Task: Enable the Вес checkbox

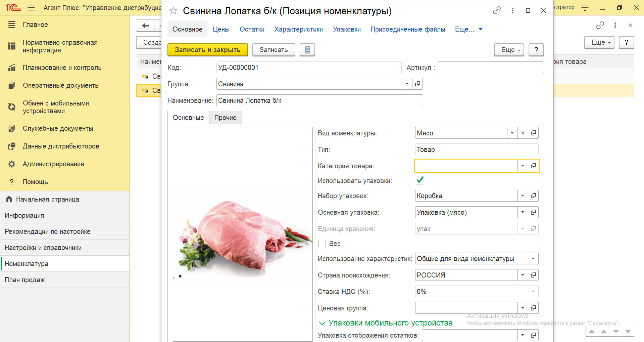Action: (322, 244)
